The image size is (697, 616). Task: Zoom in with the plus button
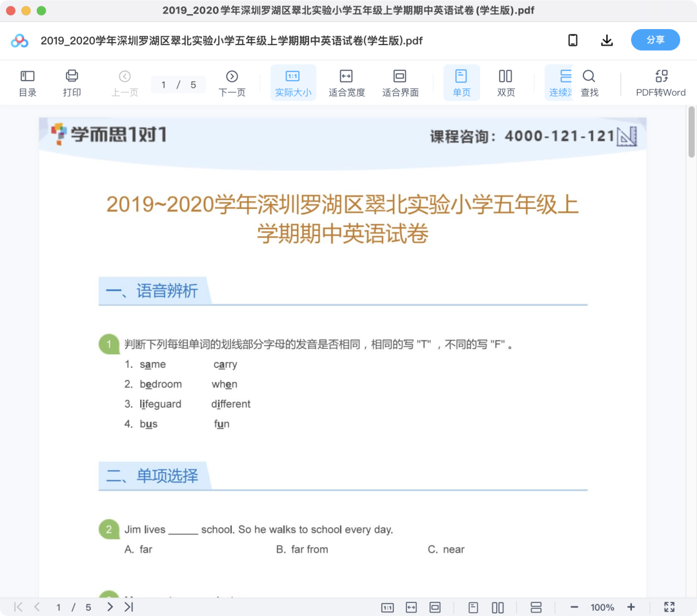coord(631,607)
